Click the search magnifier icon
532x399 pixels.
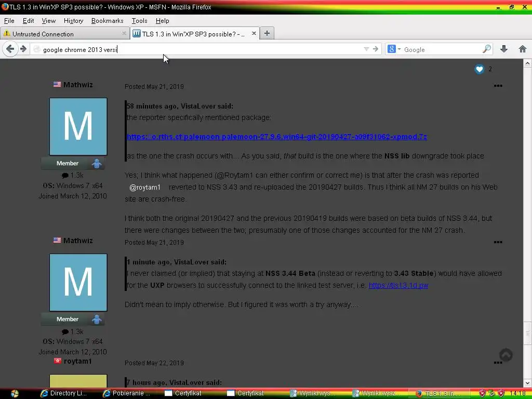[x=486, y=49]
